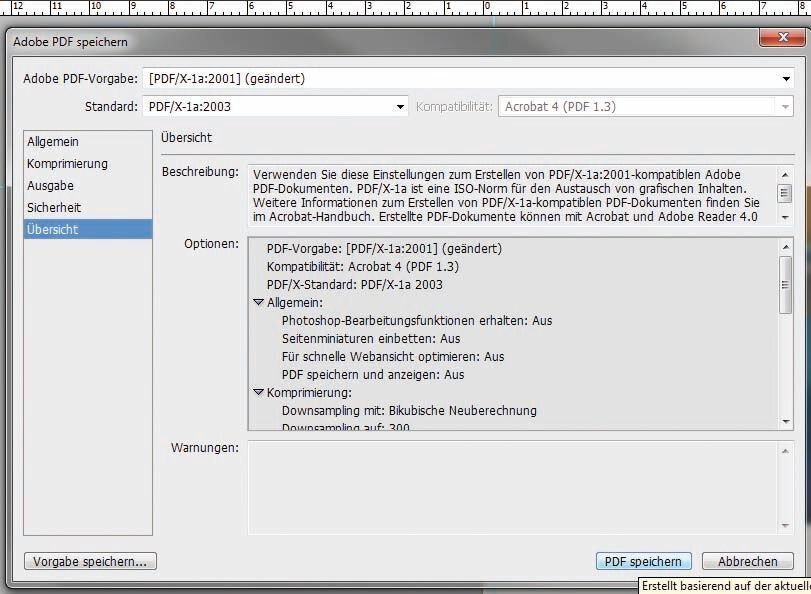The image size is (811, 594).
Task: Open the Ausgabe settings section
Action: [x=51, y=186]
